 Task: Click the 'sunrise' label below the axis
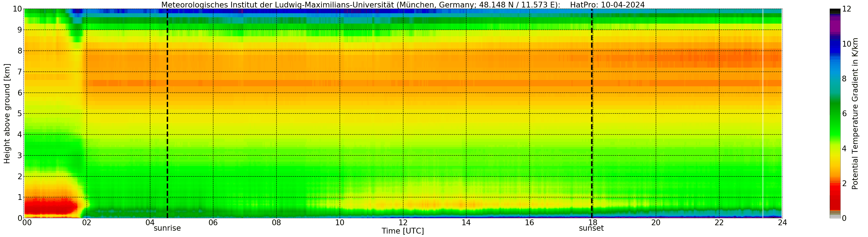point(167,228)
